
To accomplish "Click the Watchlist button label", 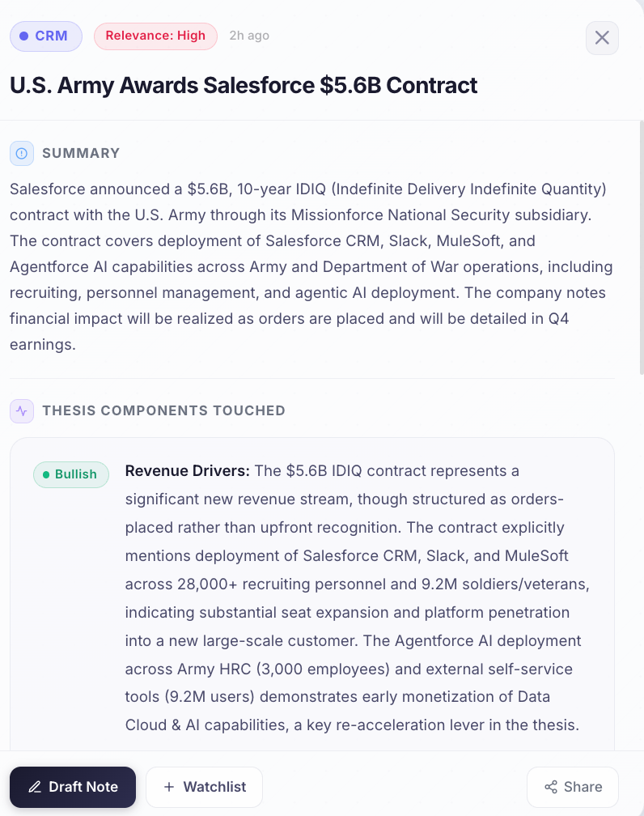I will (214, 787).
